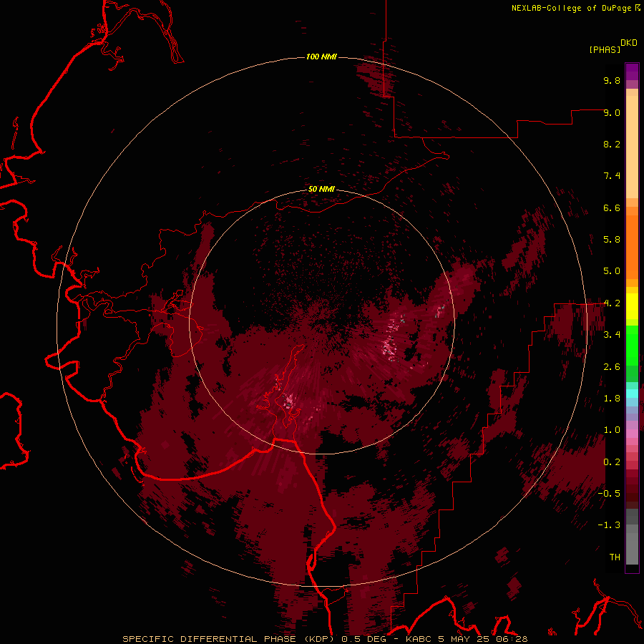Click the 8.2 value on the color scale
This screenshot has width=644, height=644.
pos(612,144)
